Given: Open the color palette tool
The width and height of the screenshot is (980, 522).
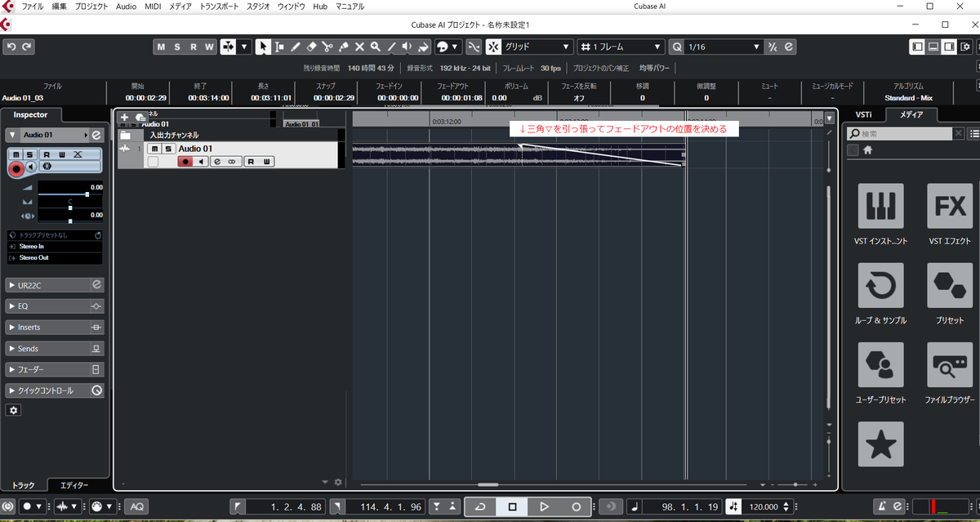Looking at the screenshot, I should pyautogui.click(x=448, y=47).
